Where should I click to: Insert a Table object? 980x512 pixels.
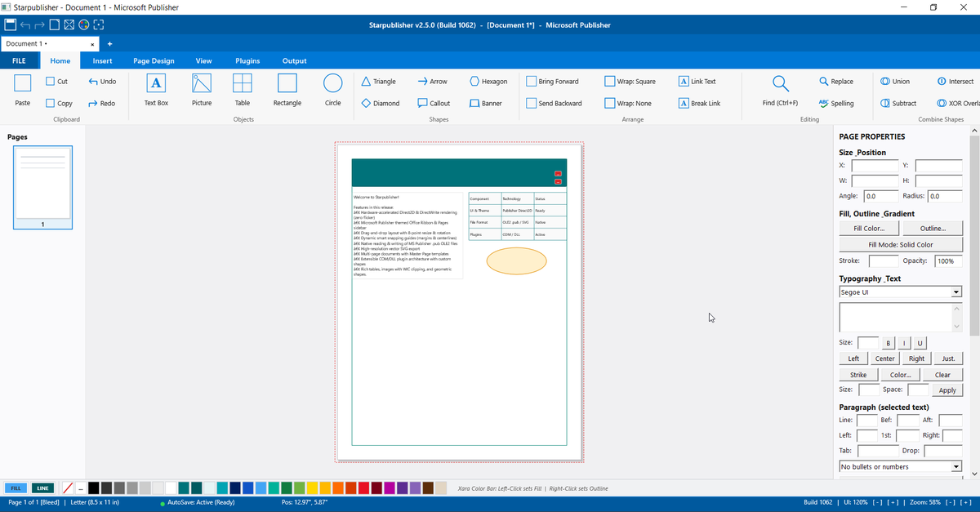243,89
